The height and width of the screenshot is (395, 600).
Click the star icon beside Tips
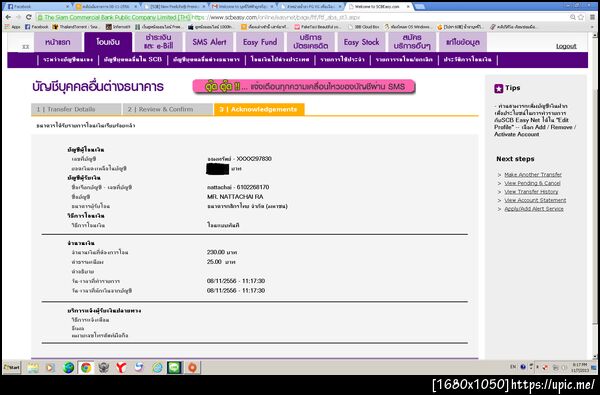[x=498, y=88]
